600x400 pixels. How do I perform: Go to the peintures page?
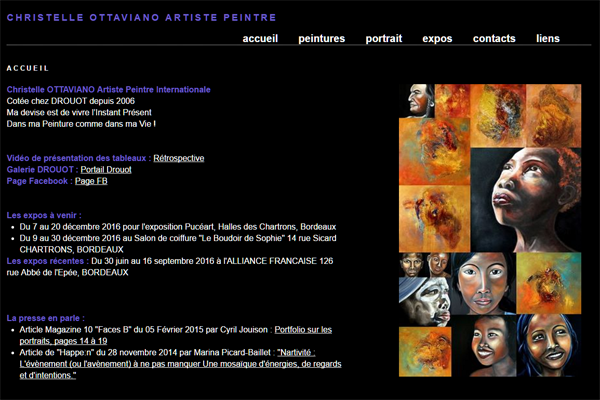[321, 38]
